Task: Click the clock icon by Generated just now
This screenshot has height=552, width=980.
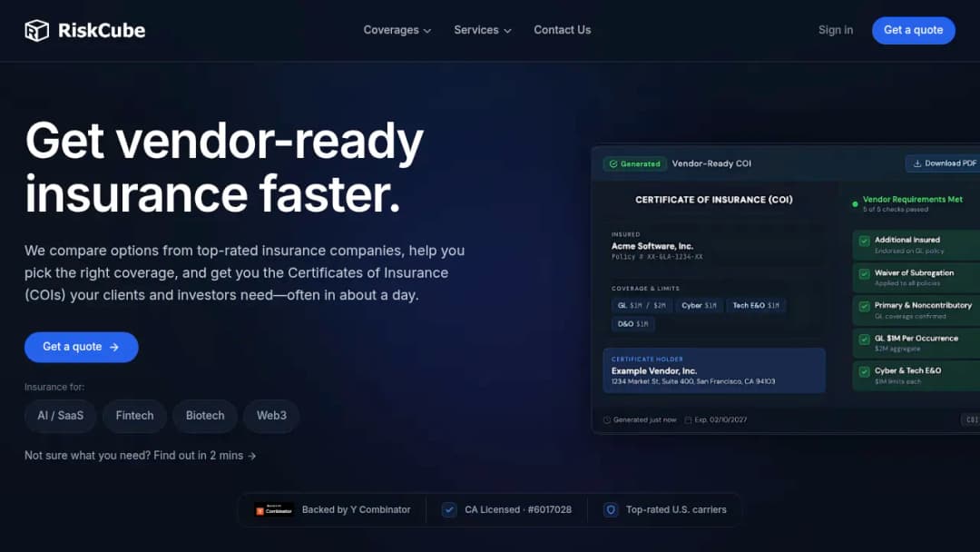Action: [x=606, y=420]
